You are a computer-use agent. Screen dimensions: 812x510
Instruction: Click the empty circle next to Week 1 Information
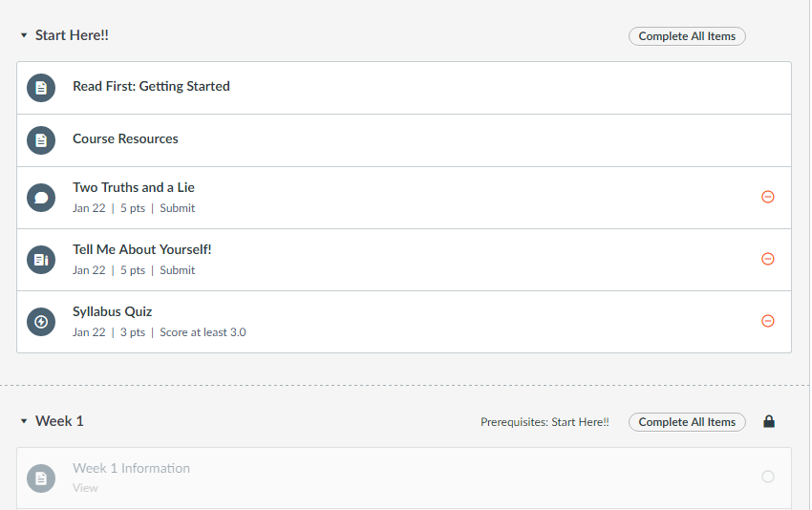tap(767, 477)
